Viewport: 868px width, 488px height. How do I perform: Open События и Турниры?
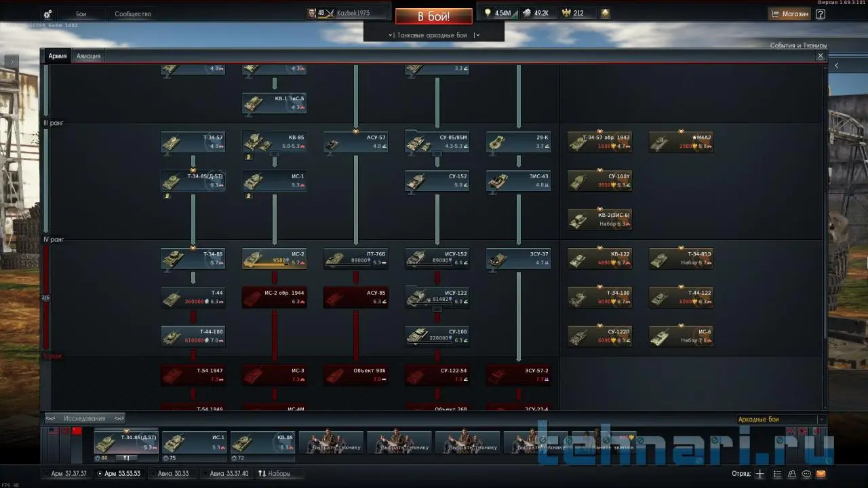click(798, 46)
